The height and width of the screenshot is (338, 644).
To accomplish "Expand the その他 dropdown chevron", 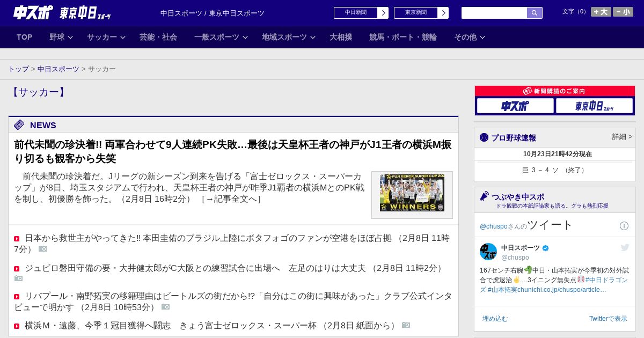I will pos(482,38).
